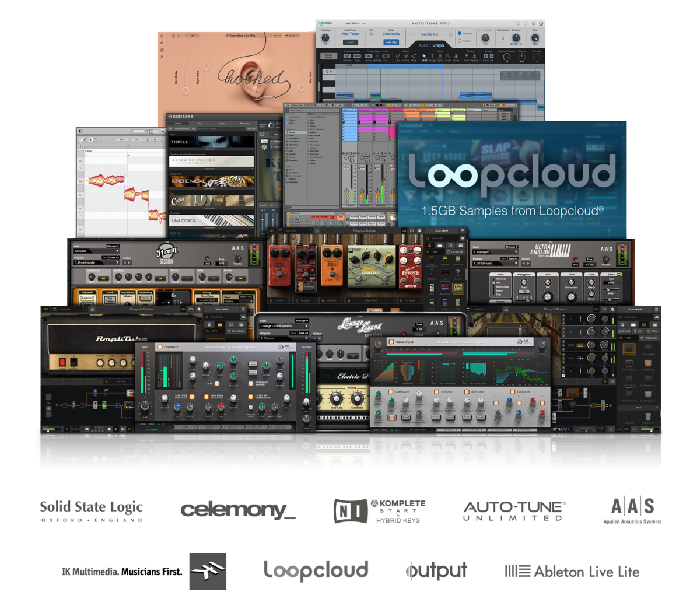Image resolution: width=700 pixels, height=599 pixels.
Task: Click the blue Auto Key button
Action: [391, 42]
